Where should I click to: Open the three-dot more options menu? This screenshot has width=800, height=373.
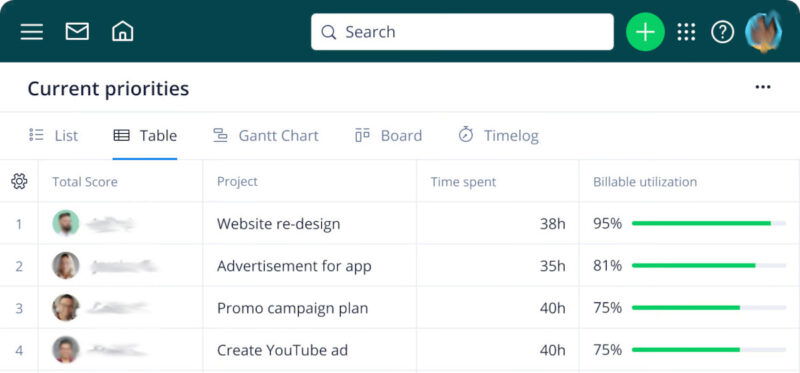(763, 87)
